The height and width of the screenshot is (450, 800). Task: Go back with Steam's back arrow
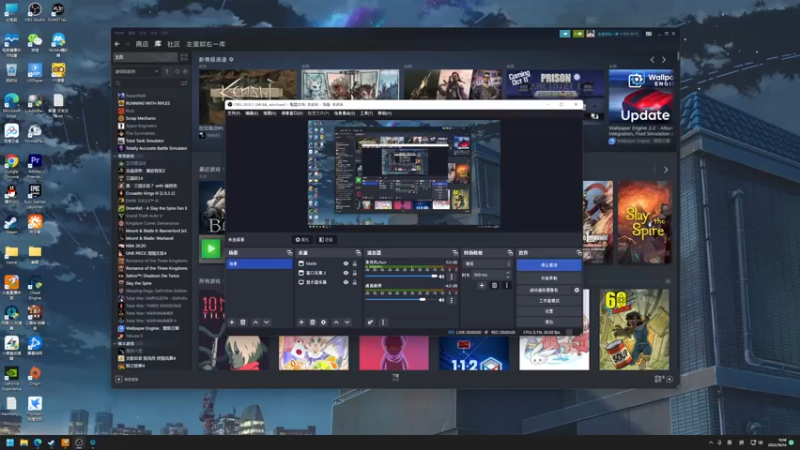pyautogui.click(x=117, y=44)
